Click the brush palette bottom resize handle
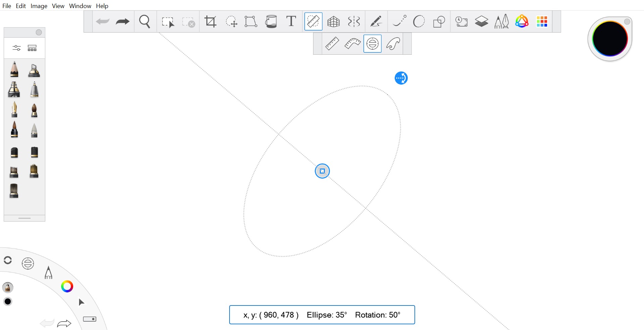 (x=24, y=218)
